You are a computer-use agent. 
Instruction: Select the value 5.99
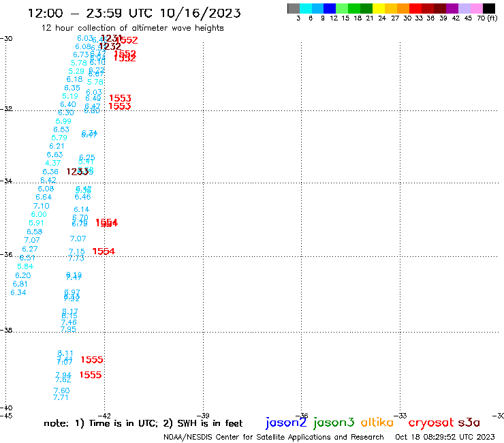click(x=63, y=121)
